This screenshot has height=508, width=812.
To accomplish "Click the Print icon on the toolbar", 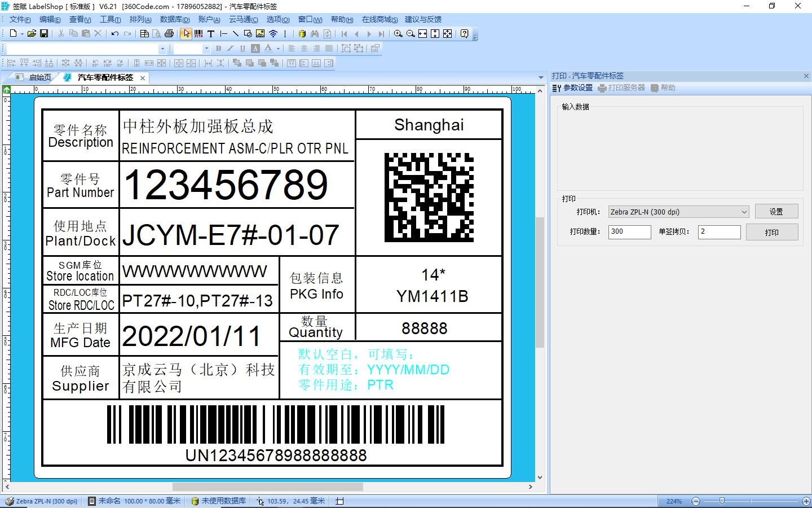I will click(x=169, y=34).
